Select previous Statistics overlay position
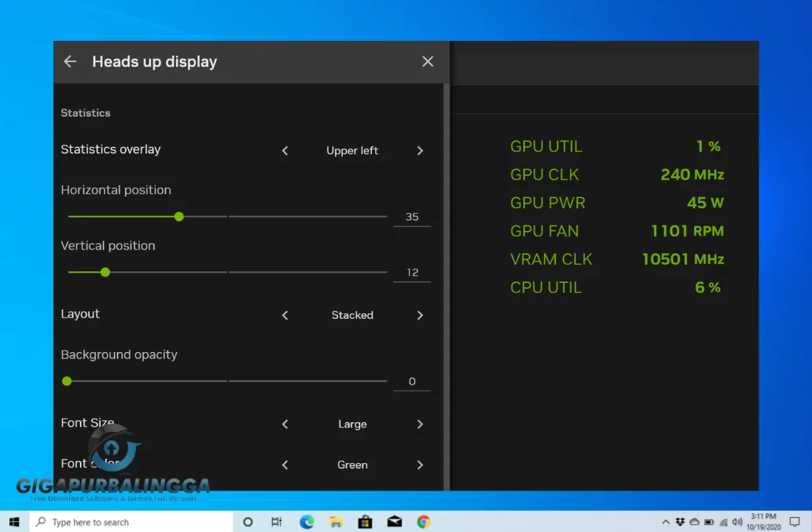The image size is (812, 532). [x=285, y=151]
